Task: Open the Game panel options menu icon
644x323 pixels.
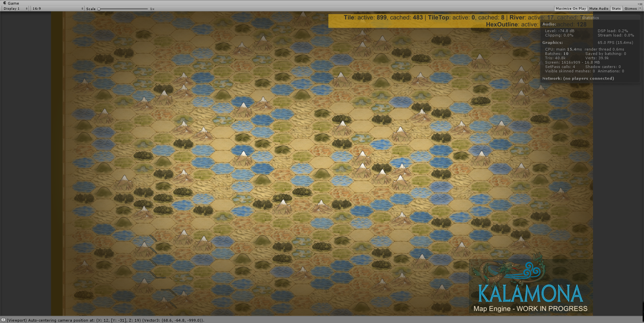Action: 640,4
